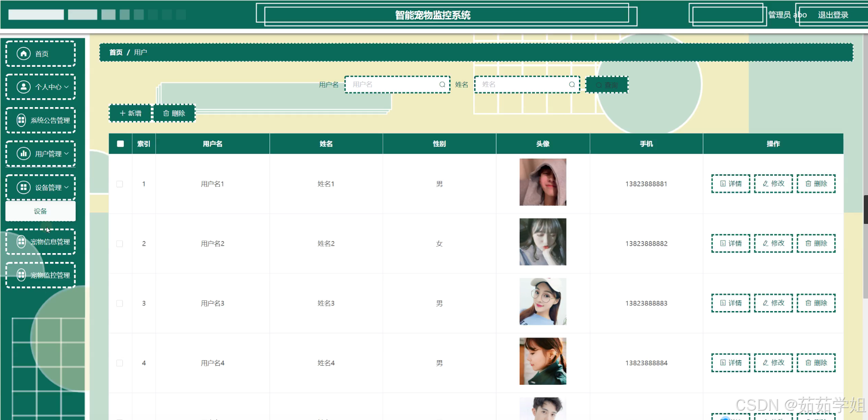
Task: Open the avatar thumbnail of 用户名4
Action: point(543,361)
